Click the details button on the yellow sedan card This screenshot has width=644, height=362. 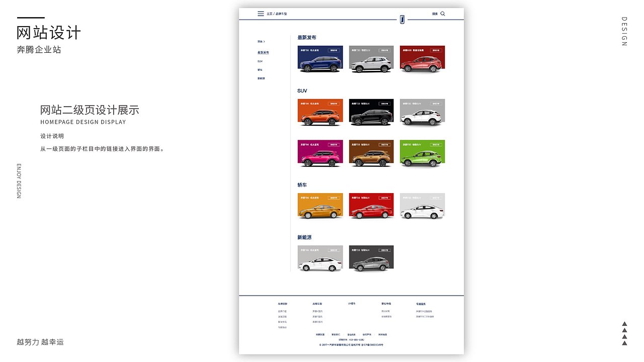click(334, 198)
